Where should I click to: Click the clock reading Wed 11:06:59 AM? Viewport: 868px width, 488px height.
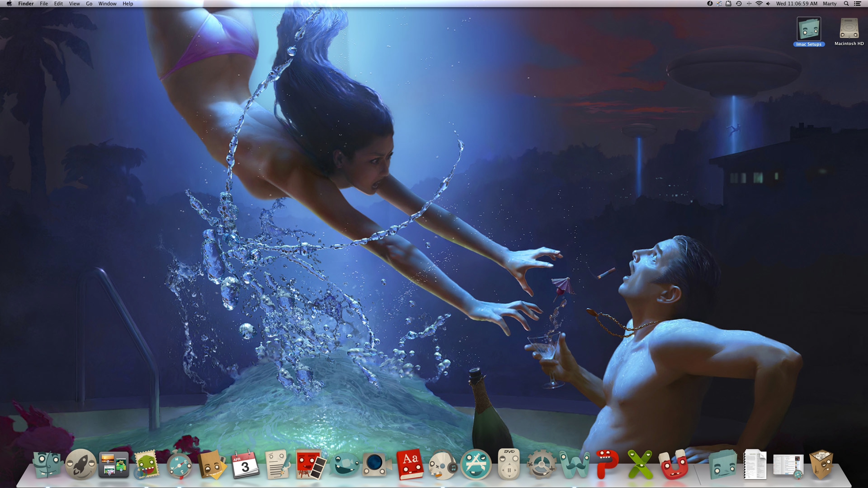[x=797, y=4]
